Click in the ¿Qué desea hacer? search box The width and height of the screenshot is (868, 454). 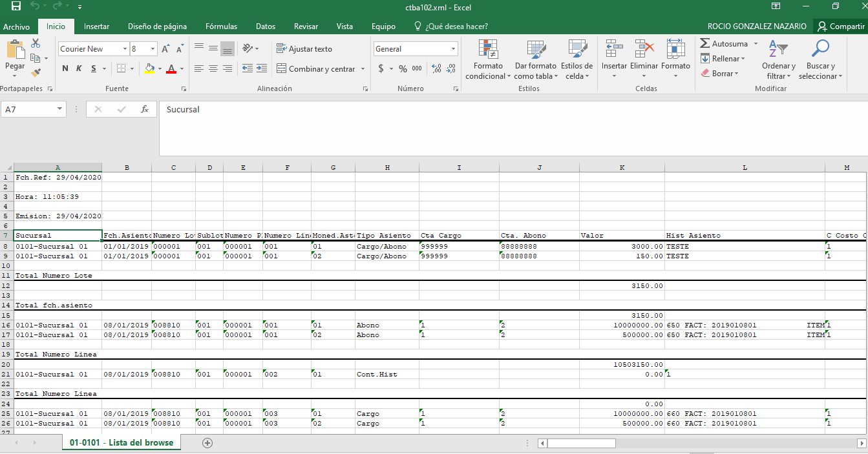click(x=450, y=26)
